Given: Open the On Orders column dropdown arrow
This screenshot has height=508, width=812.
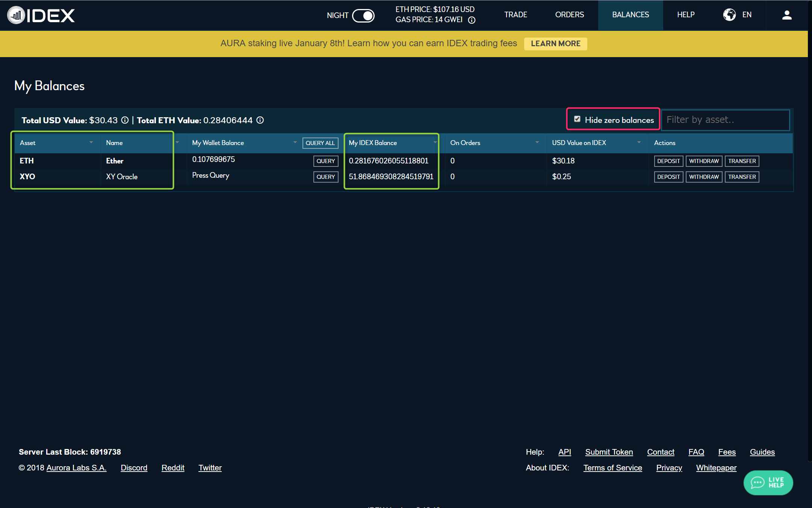Looking at the screenshot, I should [537, 142].
